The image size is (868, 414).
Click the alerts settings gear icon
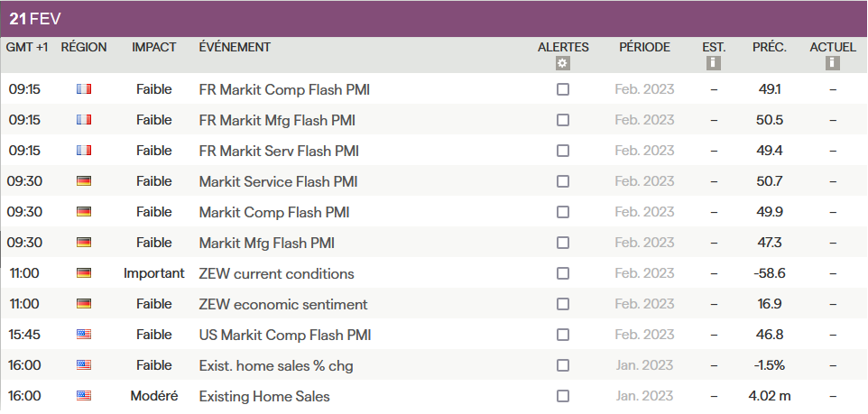pos(563,63)
